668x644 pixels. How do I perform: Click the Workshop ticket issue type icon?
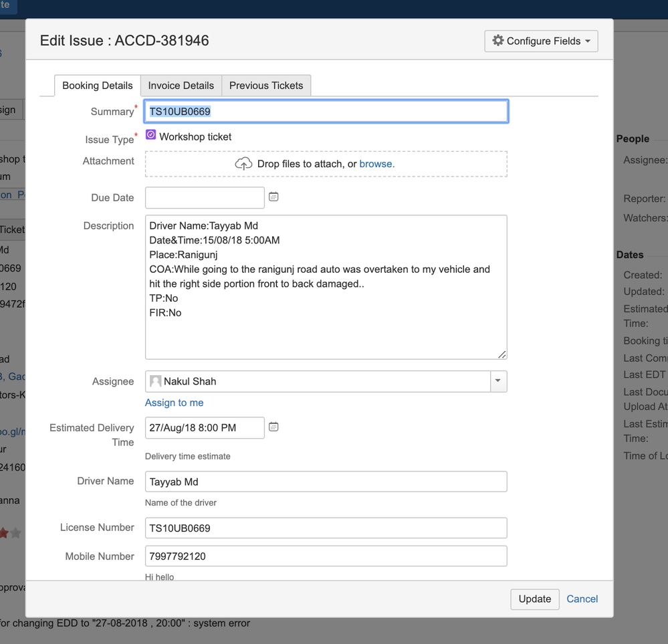151,135
